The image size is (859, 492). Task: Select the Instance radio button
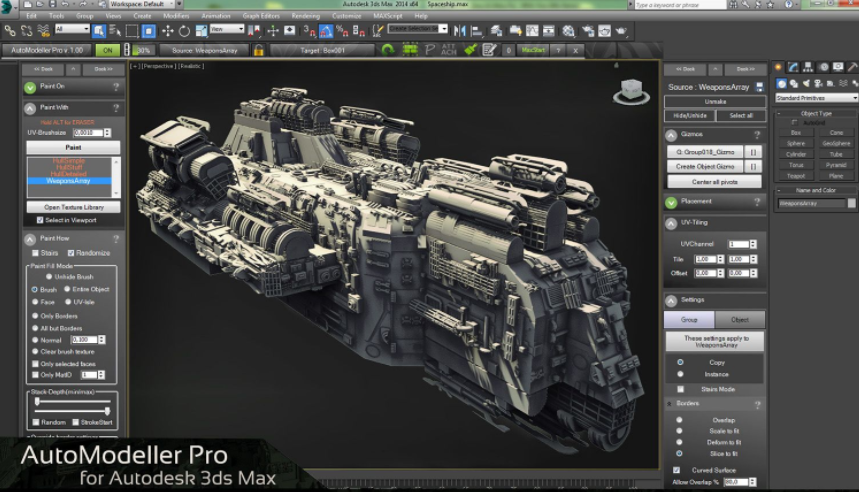click(680, 374)
